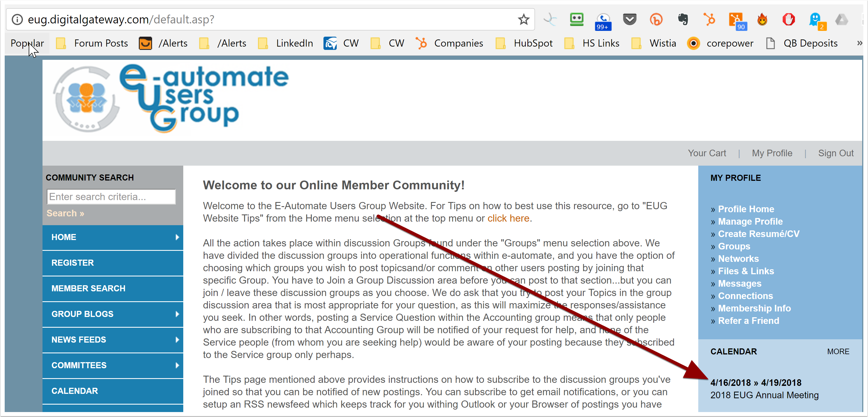Click the Search button in sidebar
The image size is (868, 417).
65,213
